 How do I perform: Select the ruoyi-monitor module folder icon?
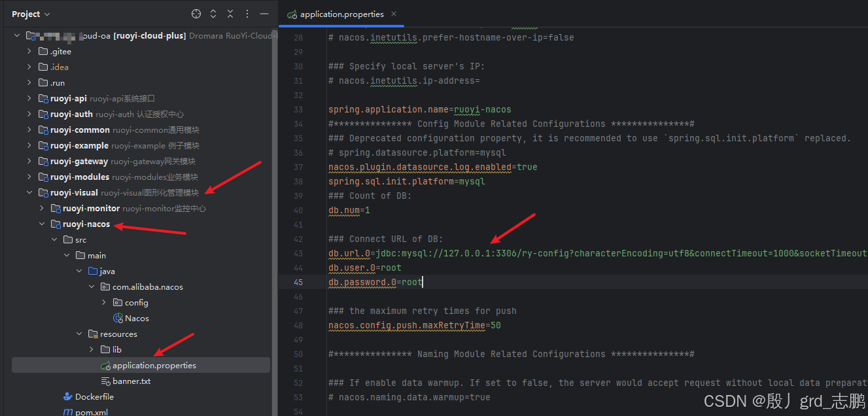coord(56,208)
